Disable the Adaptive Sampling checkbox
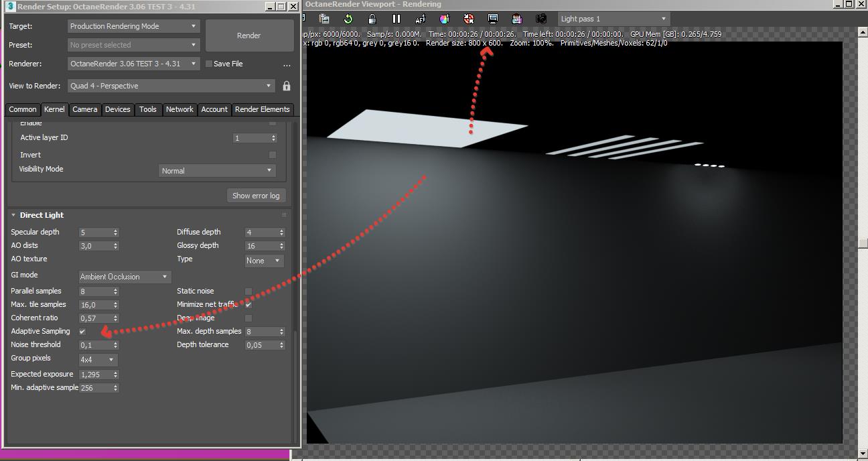 pyautogui.click(x=82, y=332)
